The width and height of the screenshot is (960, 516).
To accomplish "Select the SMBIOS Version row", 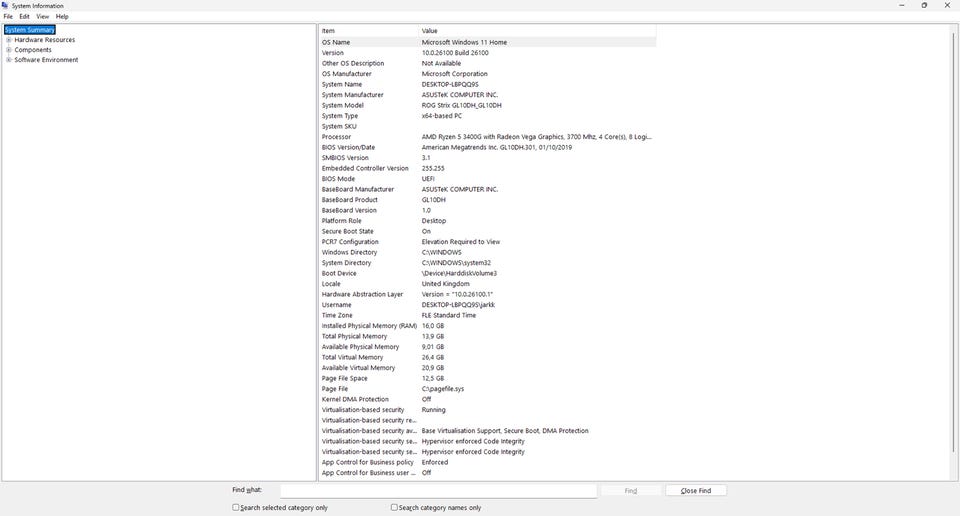I will pos(487,158).
